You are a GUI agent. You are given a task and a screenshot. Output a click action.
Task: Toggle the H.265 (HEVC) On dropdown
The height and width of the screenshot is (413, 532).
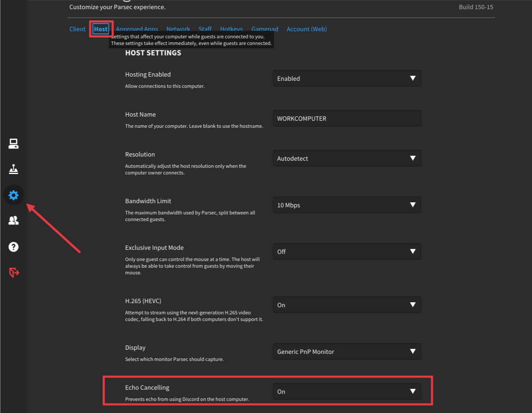point(347,305)
